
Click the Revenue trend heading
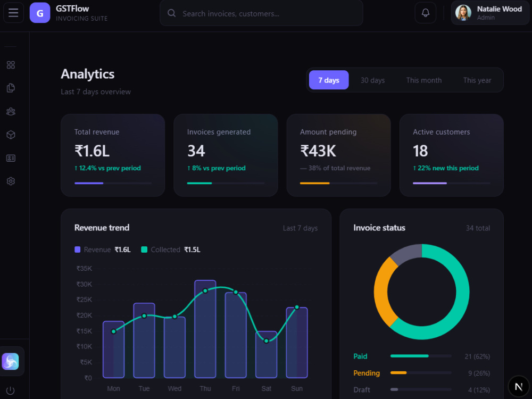tap(102, 228)
